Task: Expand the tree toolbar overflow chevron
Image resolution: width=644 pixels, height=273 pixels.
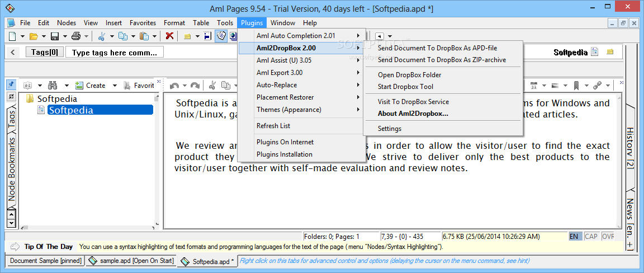Action: (x=159, y=82)
